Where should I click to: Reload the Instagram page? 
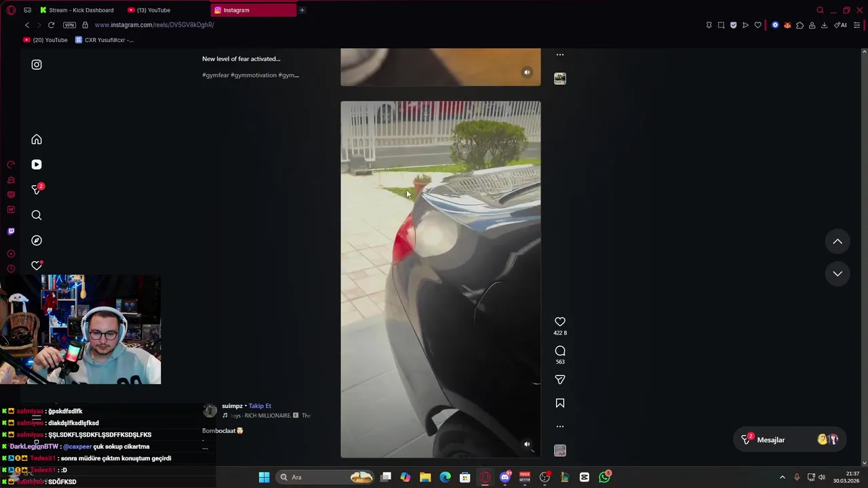click(51, 25)
